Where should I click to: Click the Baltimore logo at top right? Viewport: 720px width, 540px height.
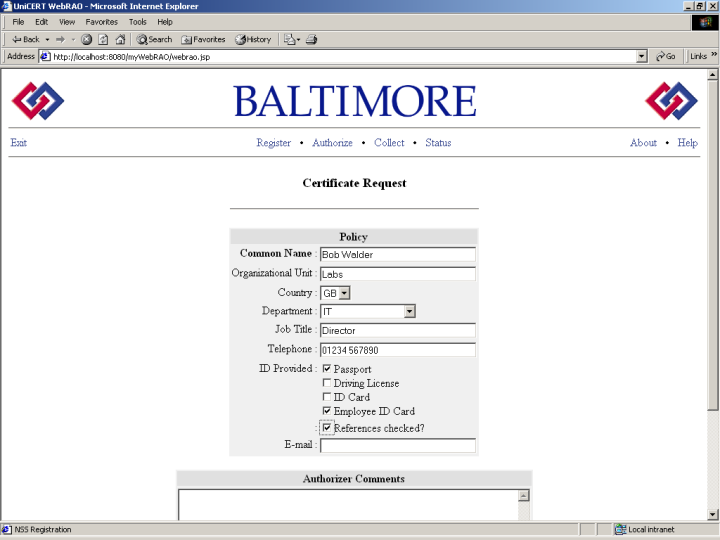pyautogui.click(x=671, y=101)
